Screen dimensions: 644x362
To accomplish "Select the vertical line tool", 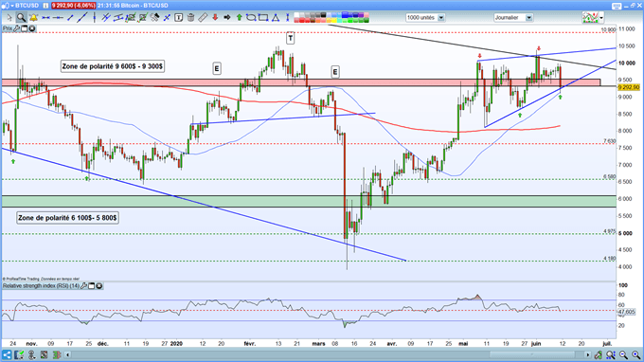I will 94,18.
